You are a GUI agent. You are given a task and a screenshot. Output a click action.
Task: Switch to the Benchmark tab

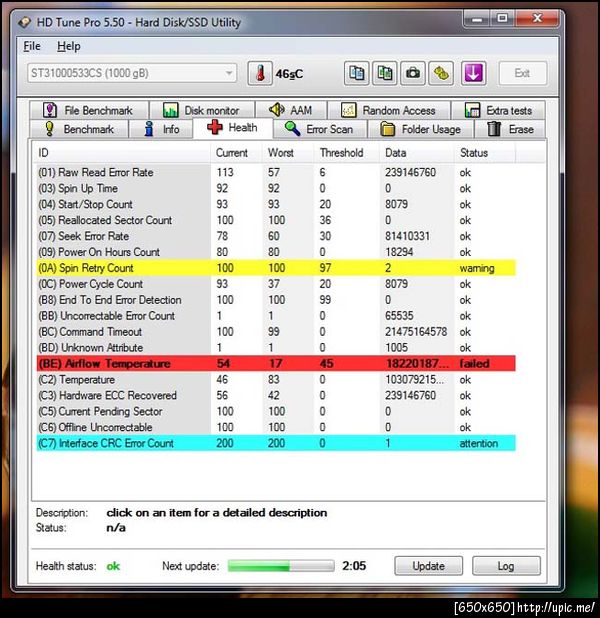tap(79, 129)
